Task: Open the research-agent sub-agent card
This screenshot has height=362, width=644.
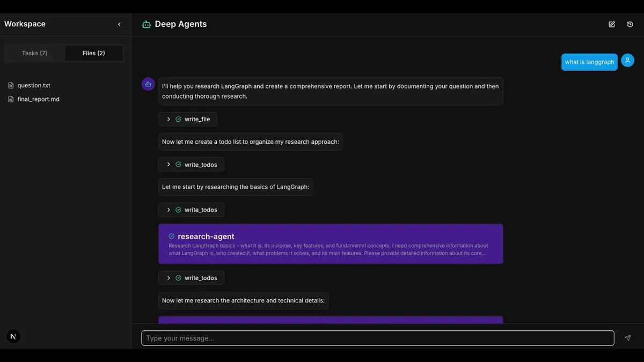Action: (331, 244)
